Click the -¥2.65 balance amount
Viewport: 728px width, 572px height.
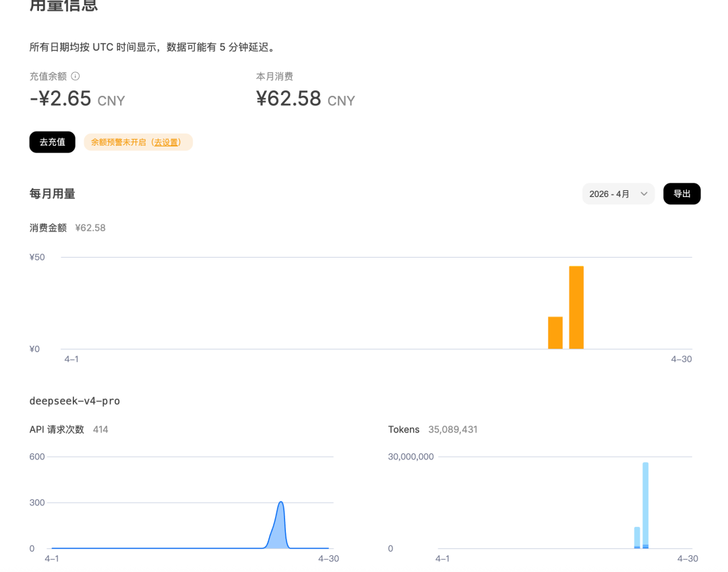[61, 99]
